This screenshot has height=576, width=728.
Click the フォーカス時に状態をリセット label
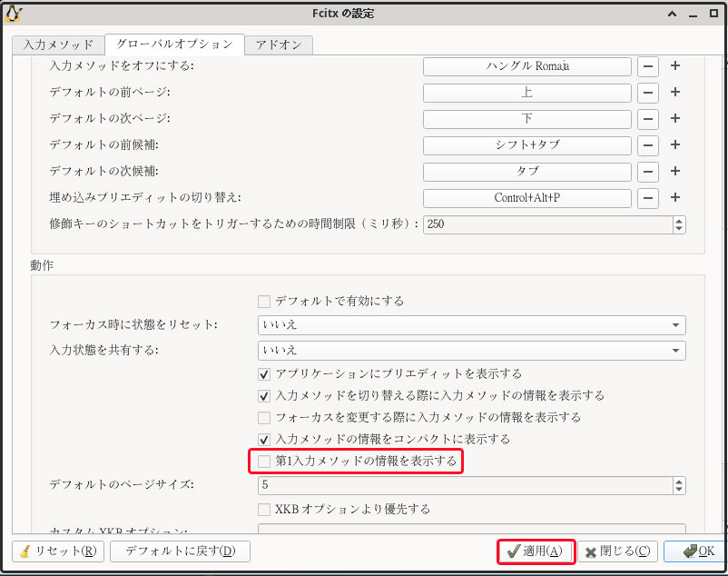click(133, 324)
